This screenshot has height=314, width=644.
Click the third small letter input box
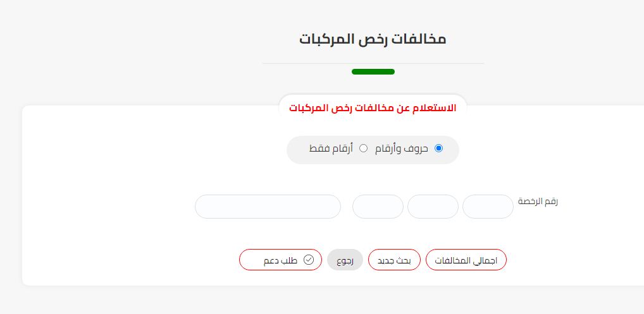click(378, 207)
